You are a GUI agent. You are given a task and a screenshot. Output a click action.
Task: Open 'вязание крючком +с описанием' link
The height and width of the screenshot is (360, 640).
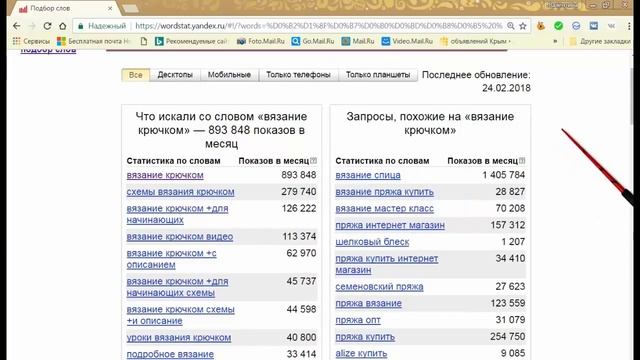pos(171,259)
